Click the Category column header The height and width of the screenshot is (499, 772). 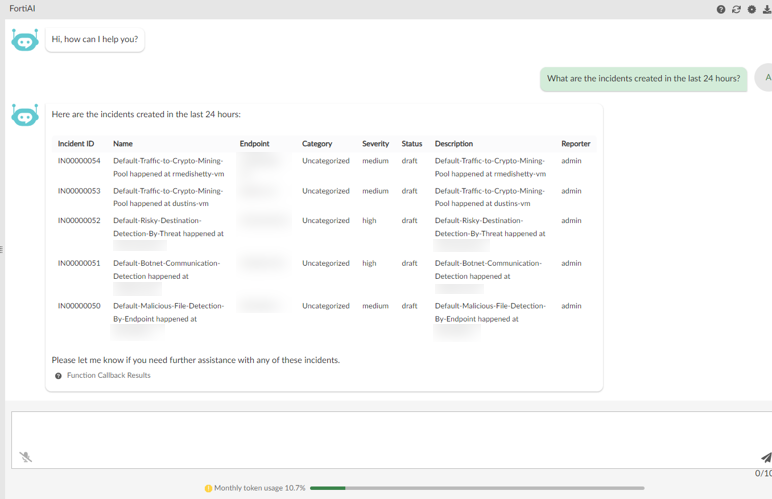(317, 144)
